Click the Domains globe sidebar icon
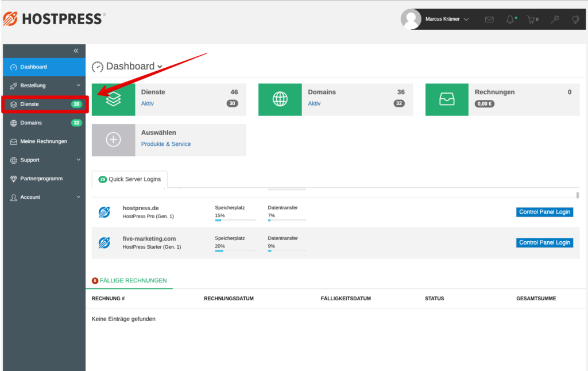 coord(14,123)
